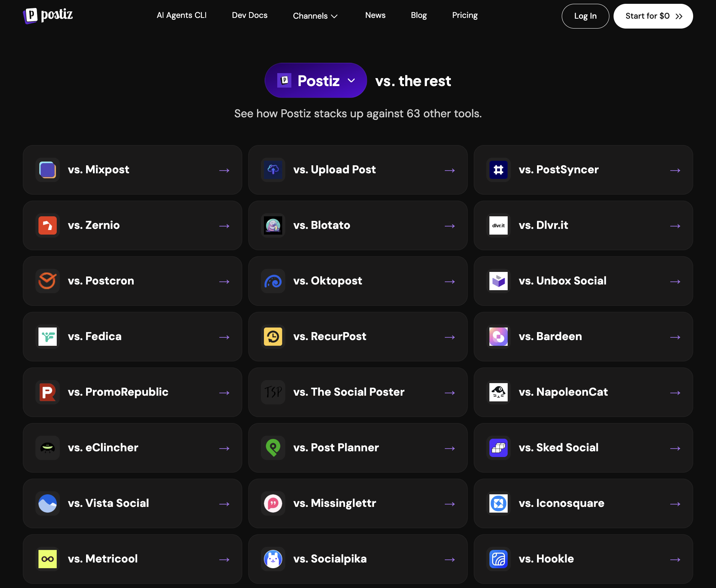Click the arrow on vs. NapoleonCat
This screenshot has height=588, width=716.
point(675,393)
